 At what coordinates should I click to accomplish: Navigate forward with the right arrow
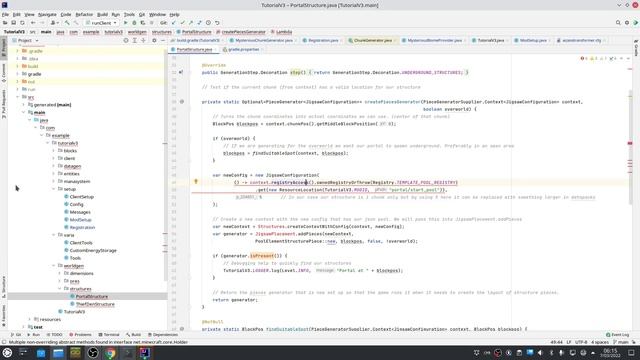pyautogui.click(x=42, y=23)
